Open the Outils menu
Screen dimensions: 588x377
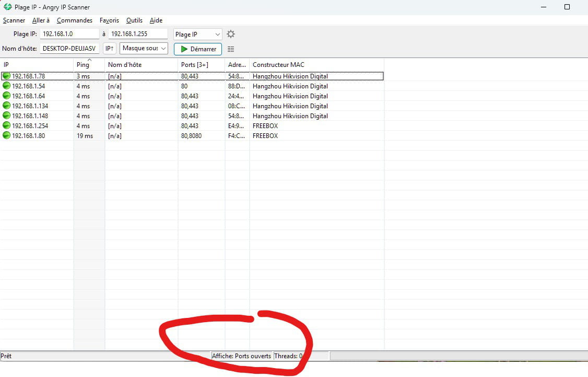tap(134, 20)
